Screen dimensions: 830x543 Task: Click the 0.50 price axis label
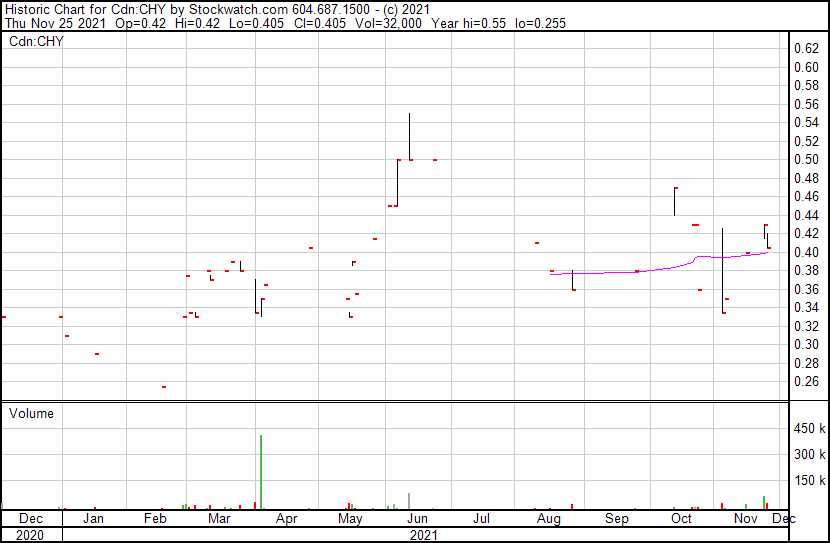pos(807,159)
